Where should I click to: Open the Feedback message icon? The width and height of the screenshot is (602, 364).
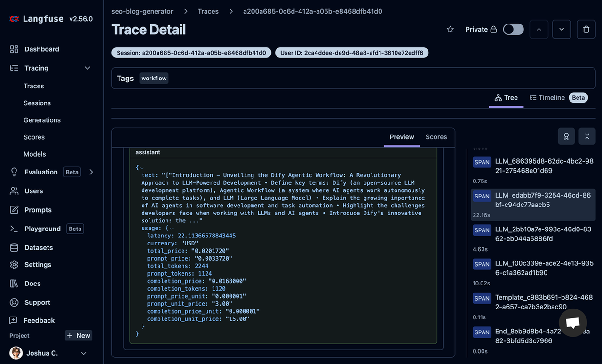pyautogui.click(x=14, y=320)
